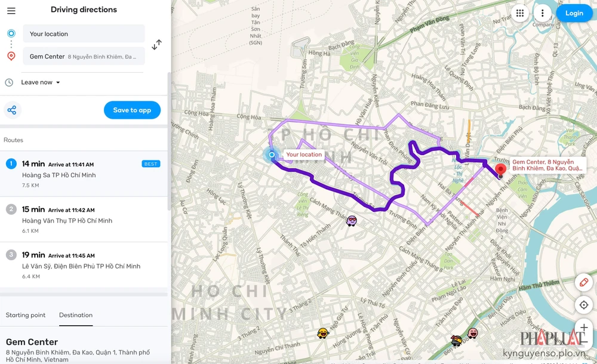Swap start and destination with the arrows icon

coord(157,44)
